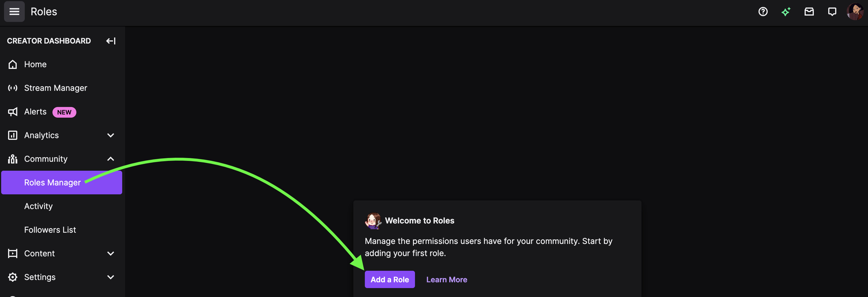The width and height of the screenshot is (868, 297).
Task: Open the inbox notifications icon
Action: (x=809, y=12)
